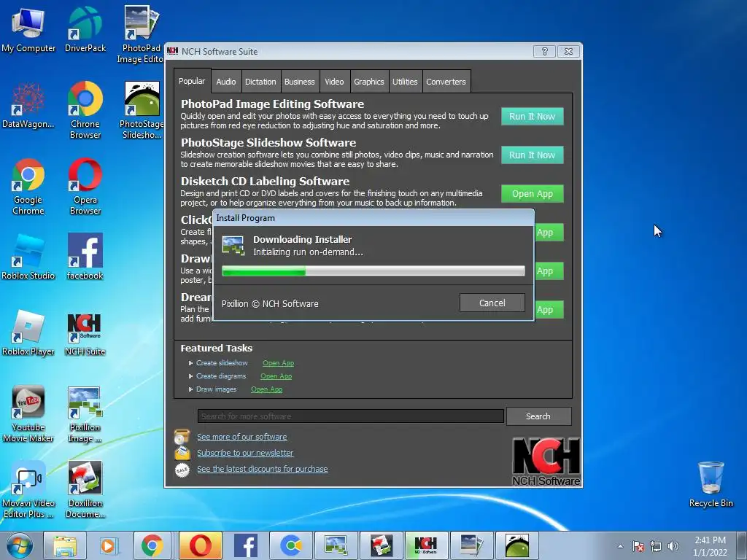
Task: Open Windows Media Player from taskbar
Action: tap(109, 545)
